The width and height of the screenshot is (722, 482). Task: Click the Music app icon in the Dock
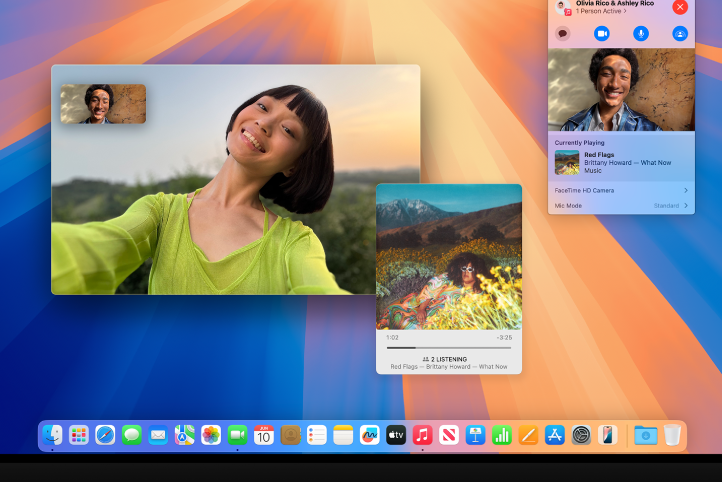[423, 435]
